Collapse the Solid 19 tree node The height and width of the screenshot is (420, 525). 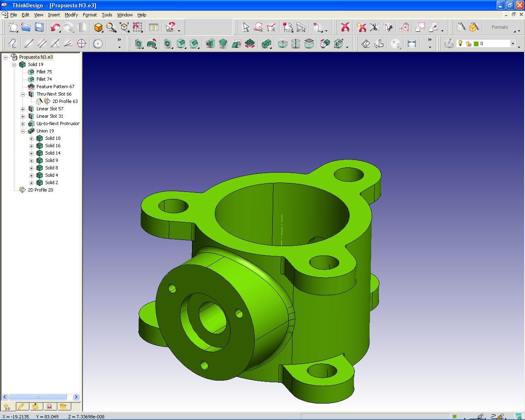[x=14, y=64]
